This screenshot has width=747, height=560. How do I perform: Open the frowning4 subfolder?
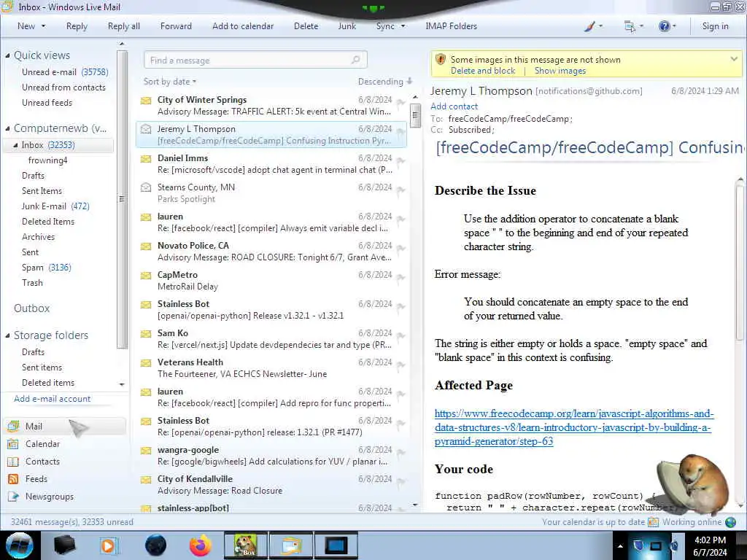coord(47,160)
